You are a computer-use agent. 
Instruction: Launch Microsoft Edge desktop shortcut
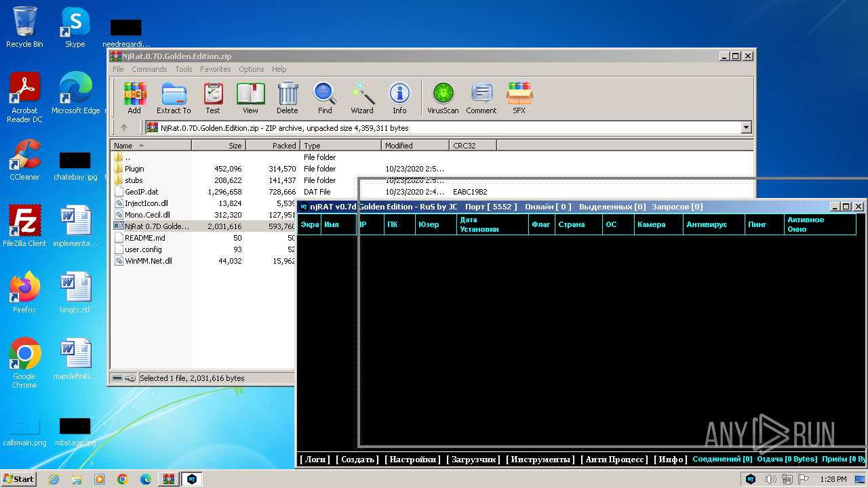(x=75, y=94)
